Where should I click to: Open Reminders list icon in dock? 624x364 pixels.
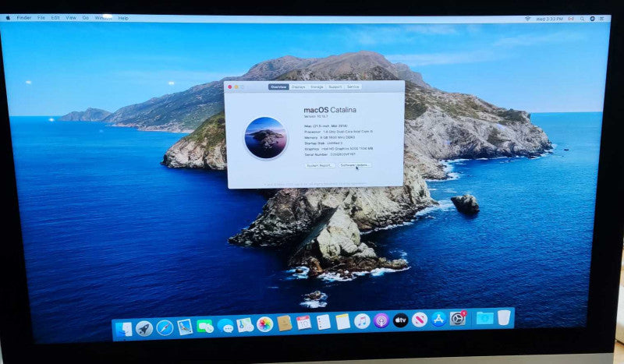pos(323,322)
